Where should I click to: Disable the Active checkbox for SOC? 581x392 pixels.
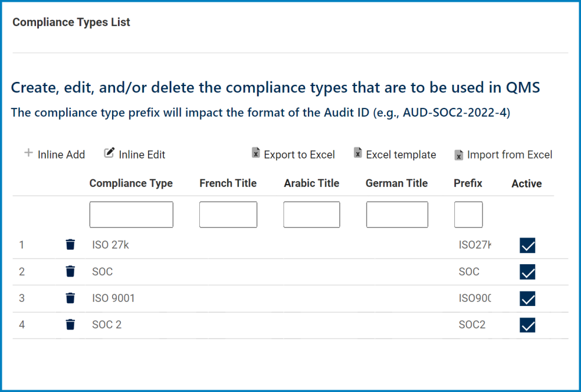coord(527,272)
